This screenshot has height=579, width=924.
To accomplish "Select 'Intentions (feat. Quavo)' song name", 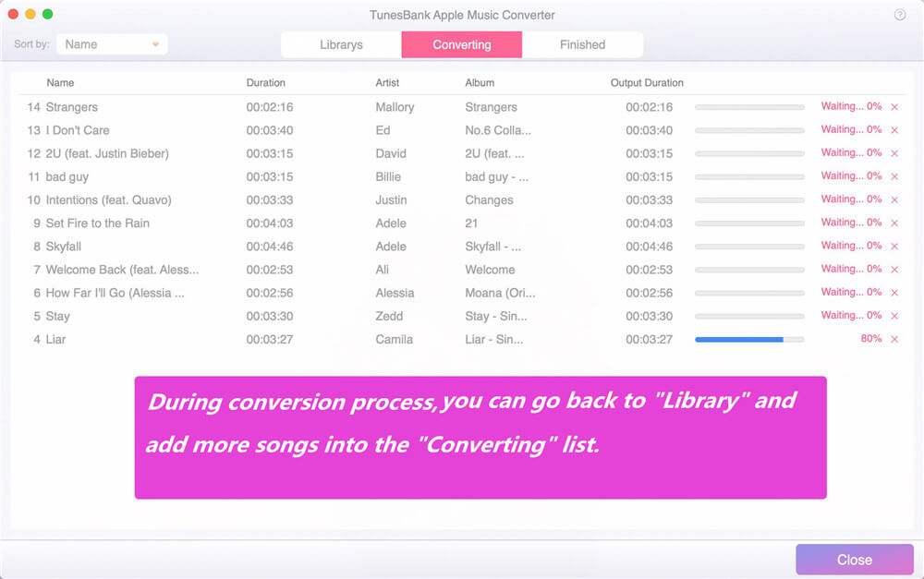I will pos(108,200).
